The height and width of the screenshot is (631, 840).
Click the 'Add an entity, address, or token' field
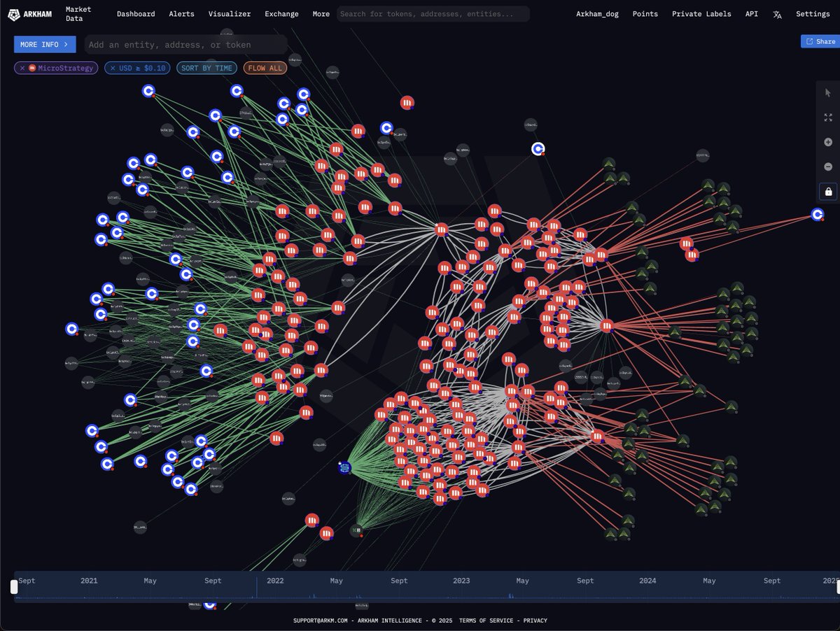pos(186,44)
